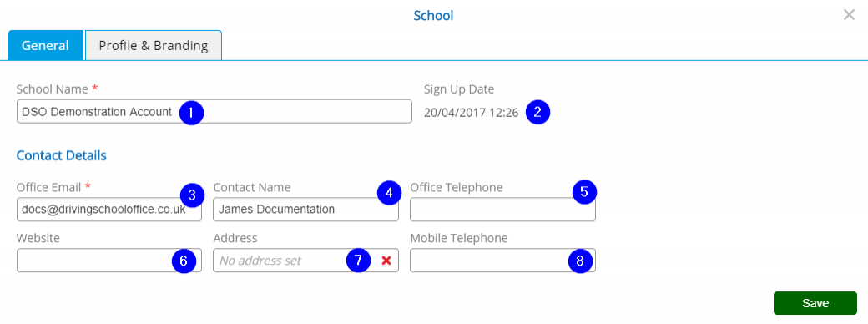The image size is (868, 324).
Task: Select the Contact Name input box
Action: 305,210
